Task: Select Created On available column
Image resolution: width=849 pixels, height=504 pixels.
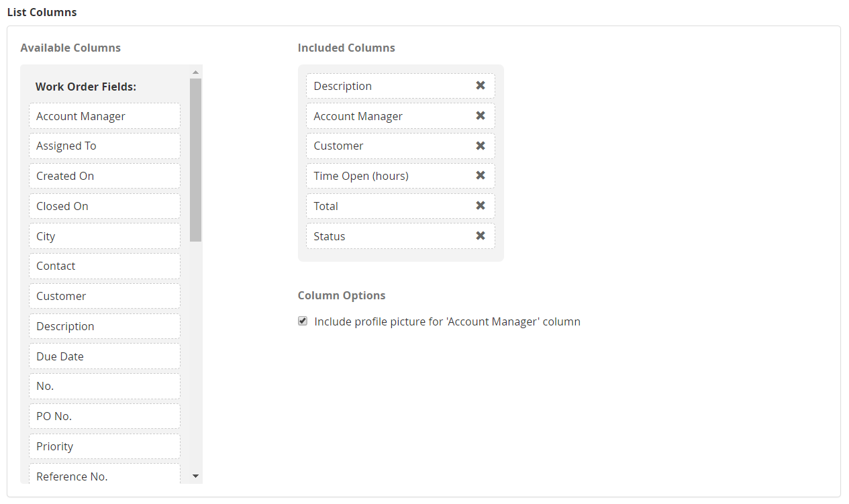Action: coord(105,176)
